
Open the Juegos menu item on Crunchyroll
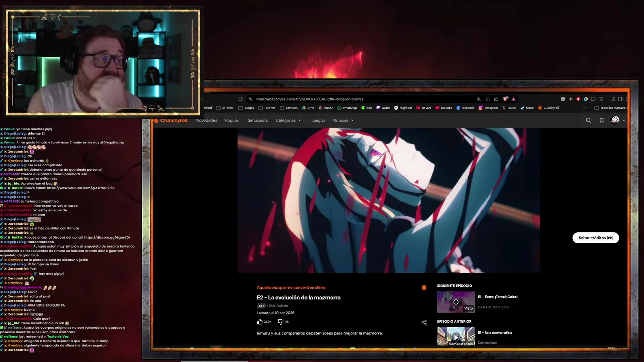(318, 120)
